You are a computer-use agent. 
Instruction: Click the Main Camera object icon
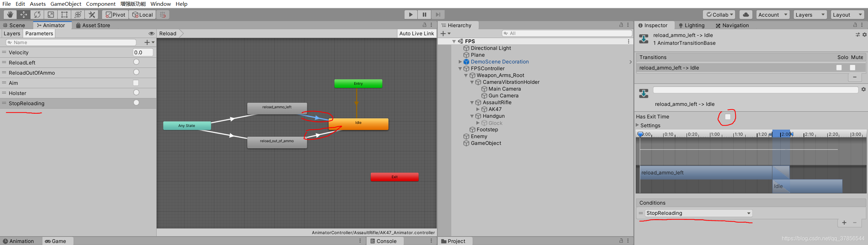485,89
